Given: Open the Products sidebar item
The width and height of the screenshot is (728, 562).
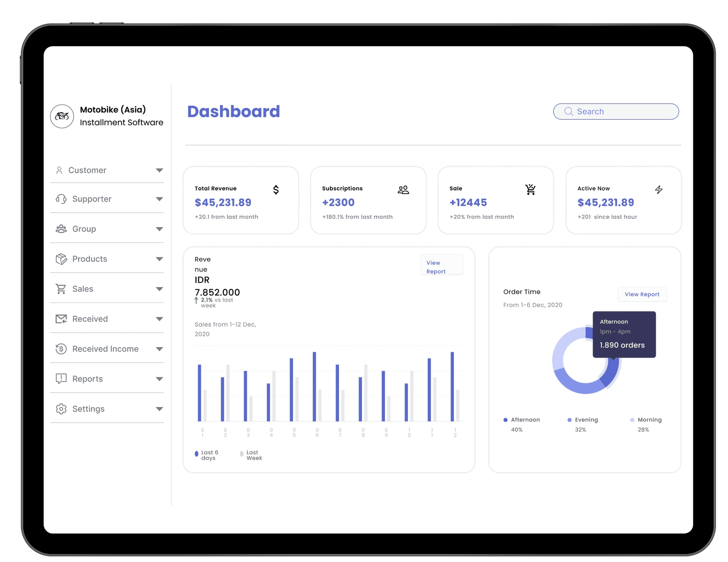Looking at the screenshot, I should (x=107, y=259).
